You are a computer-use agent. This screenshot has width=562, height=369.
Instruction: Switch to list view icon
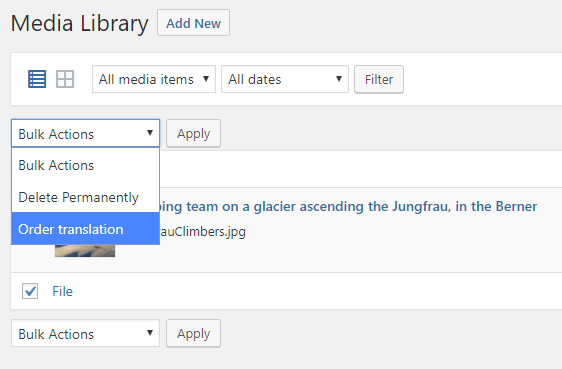click(37, 79)
